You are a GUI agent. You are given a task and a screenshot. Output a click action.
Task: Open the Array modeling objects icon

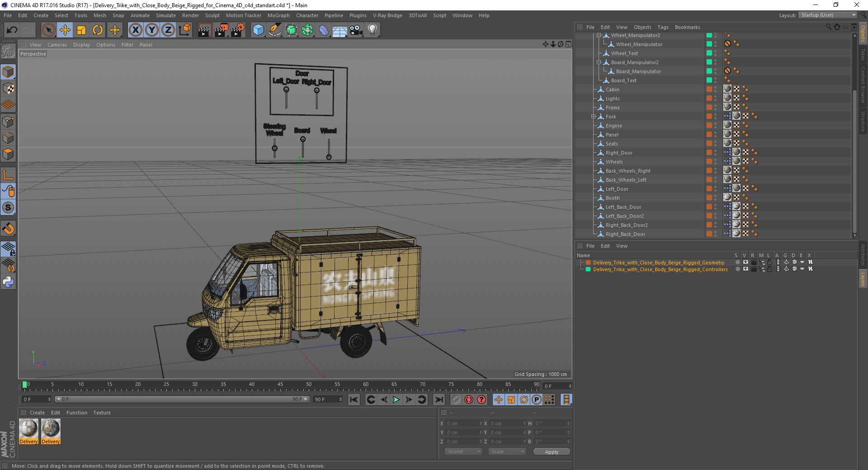point(307,30)
